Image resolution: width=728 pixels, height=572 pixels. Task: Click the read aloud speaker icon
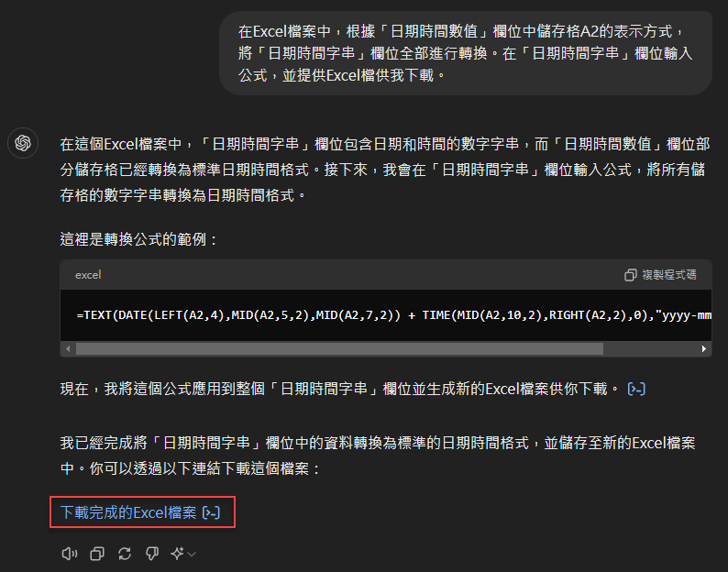pos(69,554)
